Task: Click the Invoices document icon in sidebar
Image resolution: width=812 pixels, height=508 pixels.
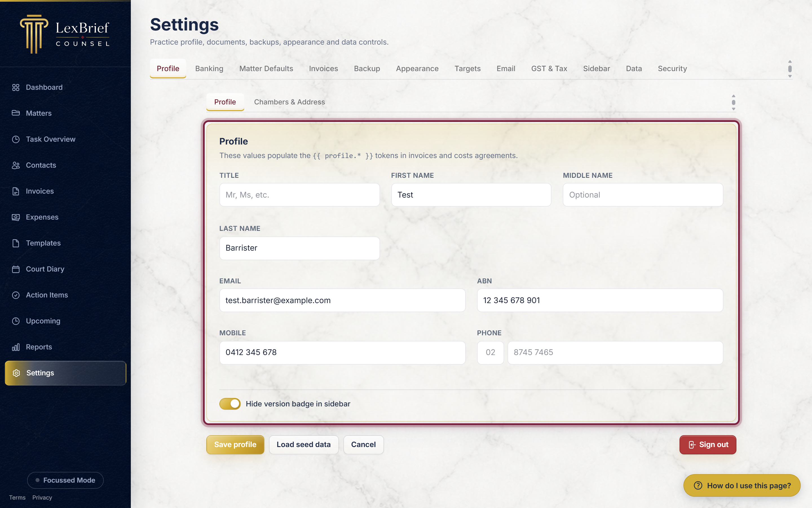Action: coord(16,191)
